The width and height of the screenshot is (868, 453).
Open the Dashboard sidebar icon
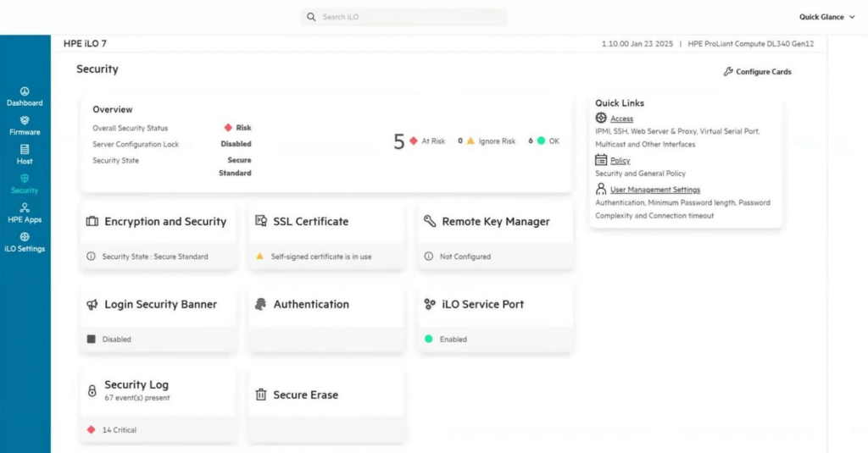(x=25, y=91)
